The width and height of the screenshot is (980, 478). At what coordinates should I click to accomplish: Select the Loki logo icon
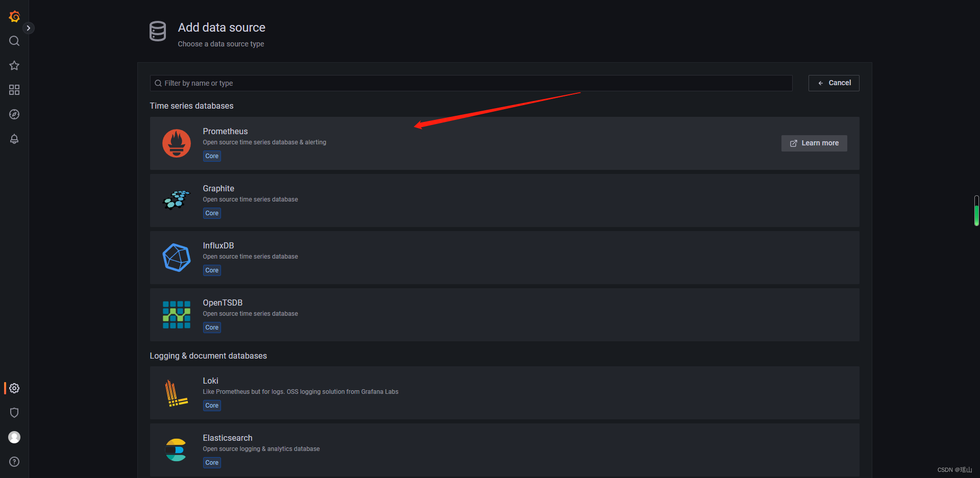(x=177, y=393)
